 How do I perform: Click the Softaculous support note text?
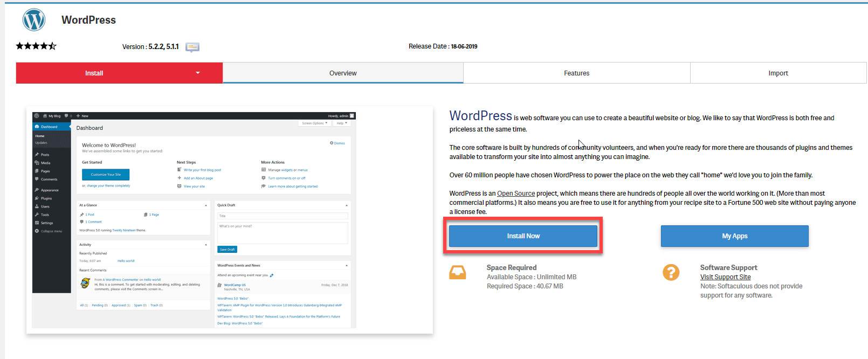click(751, 291)
